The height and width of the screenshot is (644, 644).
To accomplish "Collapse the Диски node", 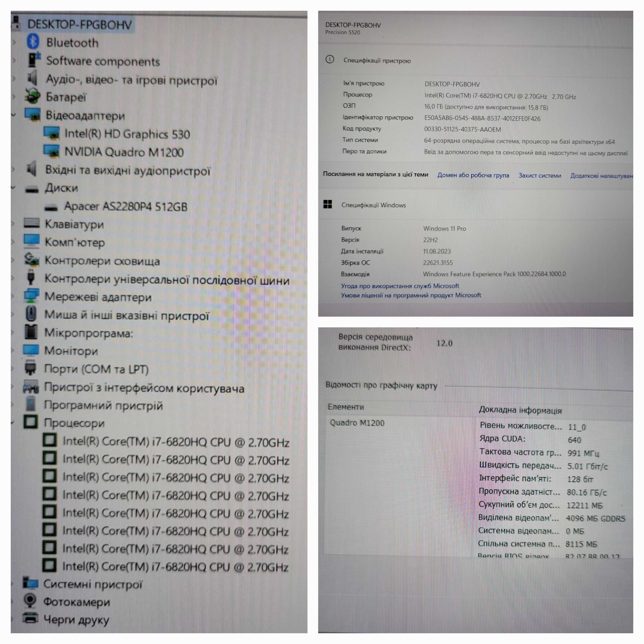I will click(13, 188).
